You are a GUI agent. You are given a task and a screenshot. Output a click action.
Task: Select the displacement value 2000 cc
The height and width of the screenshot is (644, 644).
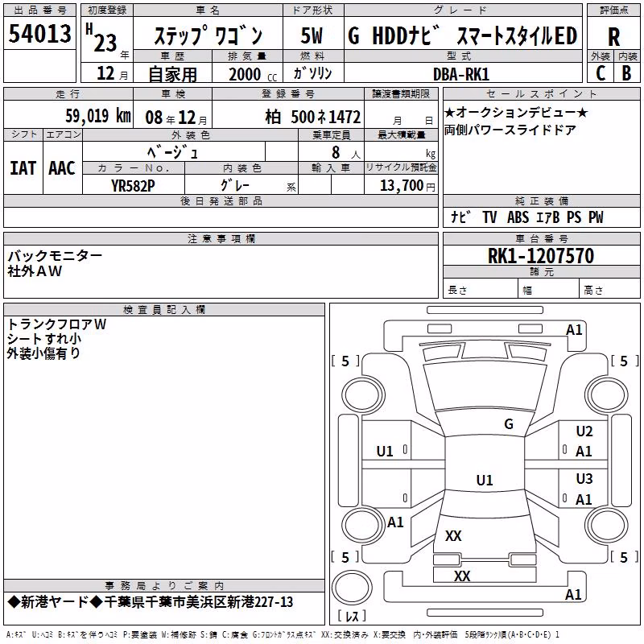tap(253, 75)
